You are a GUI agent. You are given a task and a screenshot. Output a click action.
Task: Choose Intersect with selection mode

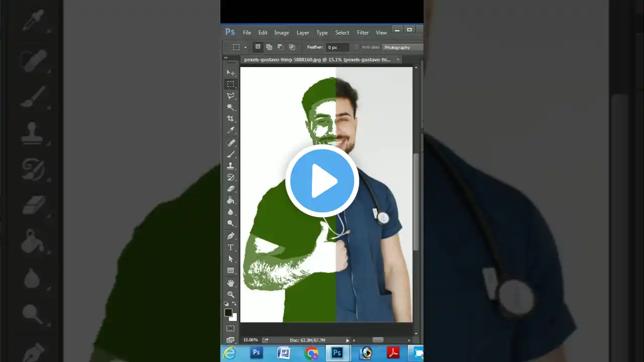292,47
